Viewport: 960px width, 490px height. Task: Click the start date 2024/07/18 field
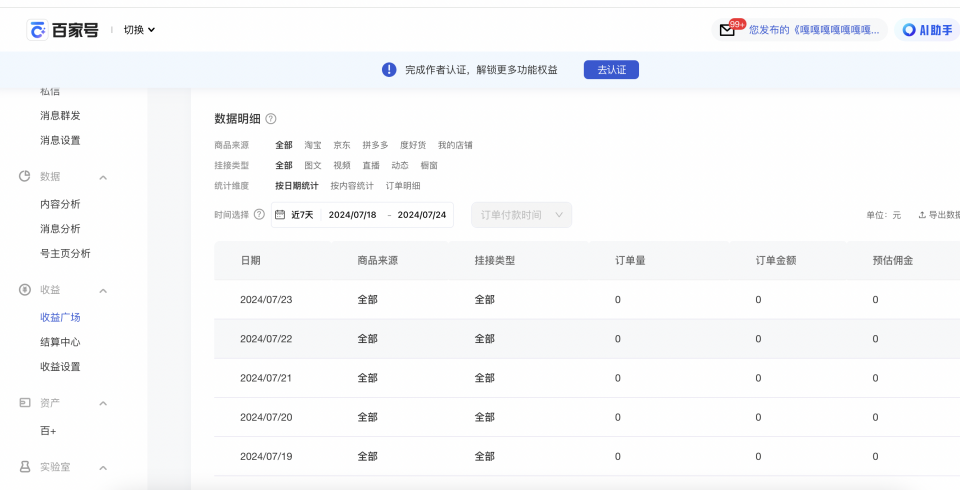point(353,215)
